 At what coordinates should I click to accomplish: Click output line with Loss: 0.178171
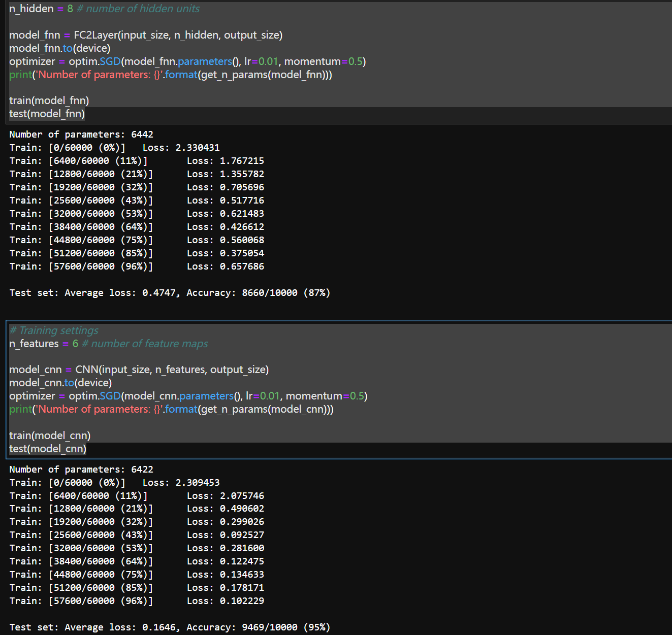click(x=137, y=588)
